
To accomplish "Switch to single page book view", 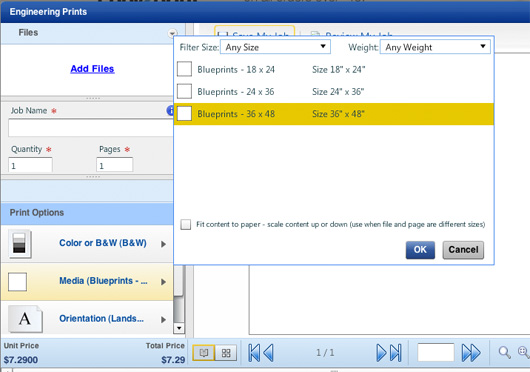I will coord(203,353).
